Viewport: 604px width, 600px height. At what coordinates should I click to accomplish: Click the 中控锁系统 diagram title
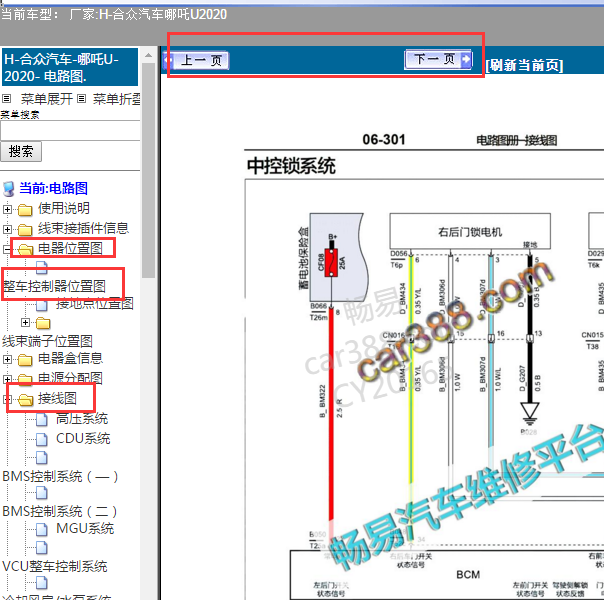click(x=291, y=166)
